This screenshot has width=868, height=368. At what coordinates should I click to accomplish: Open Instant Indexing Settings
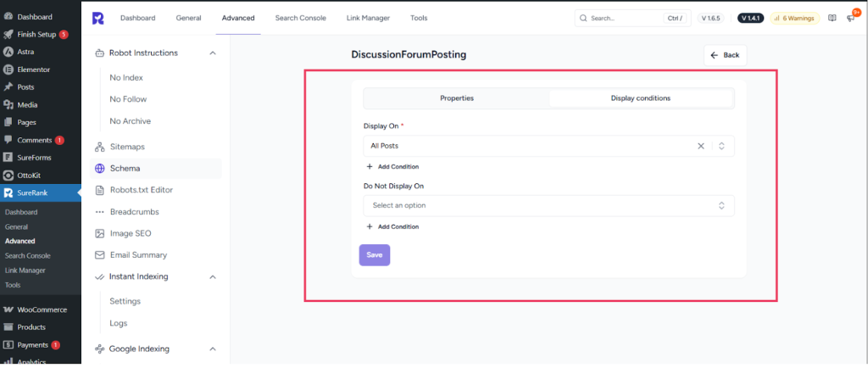click(125, 301)
